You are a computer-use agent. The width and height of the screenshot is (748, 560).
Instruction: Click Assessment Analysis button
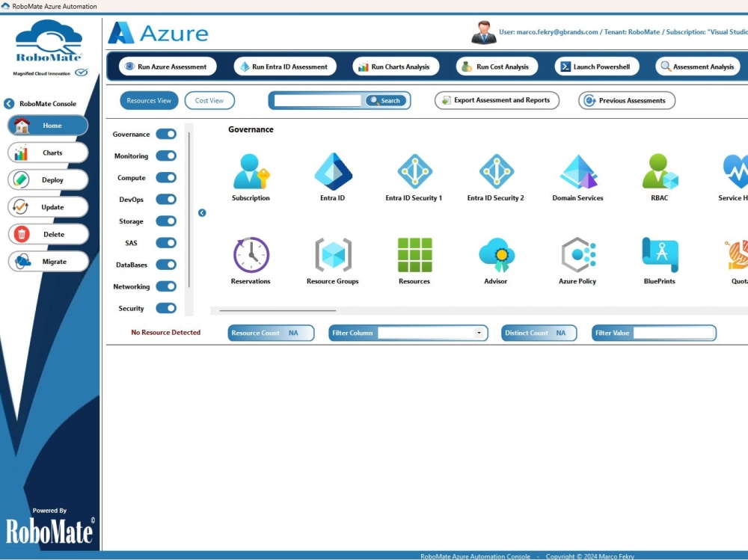[698, 67]
